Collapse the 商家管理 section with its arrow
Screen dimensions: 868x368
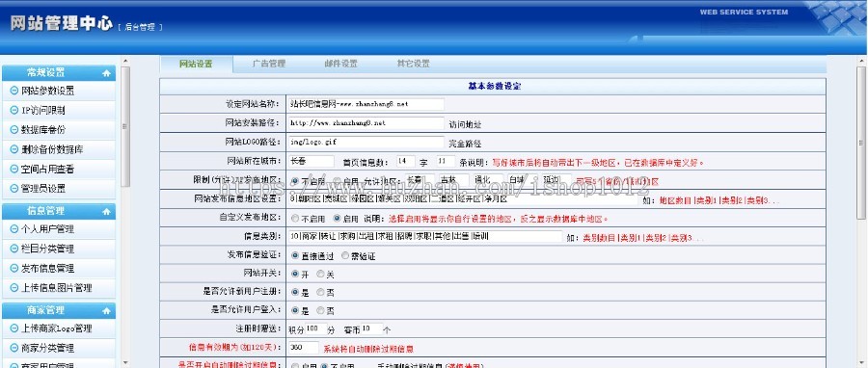click(x=106, y=310)
